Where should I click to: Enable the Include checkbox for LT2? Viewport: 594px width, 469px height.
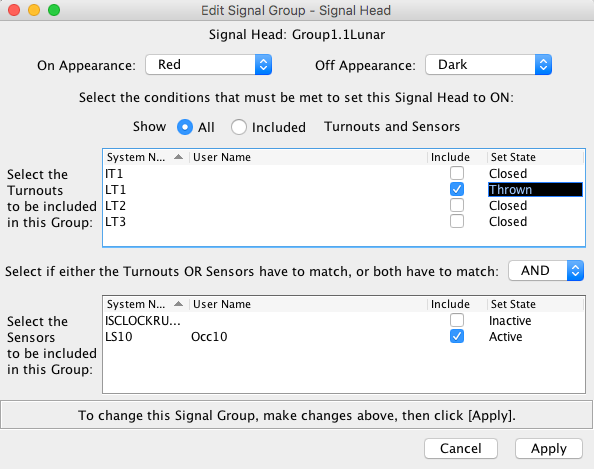[x=457, y=205]
